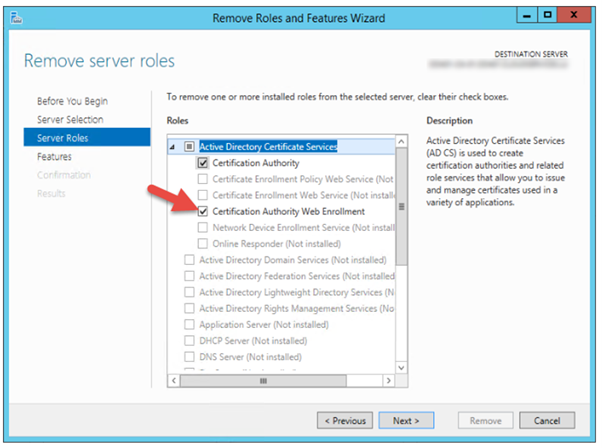This screenshot has height=448, width=602.
Task: Minimize the wizard window
Action: 527,16
